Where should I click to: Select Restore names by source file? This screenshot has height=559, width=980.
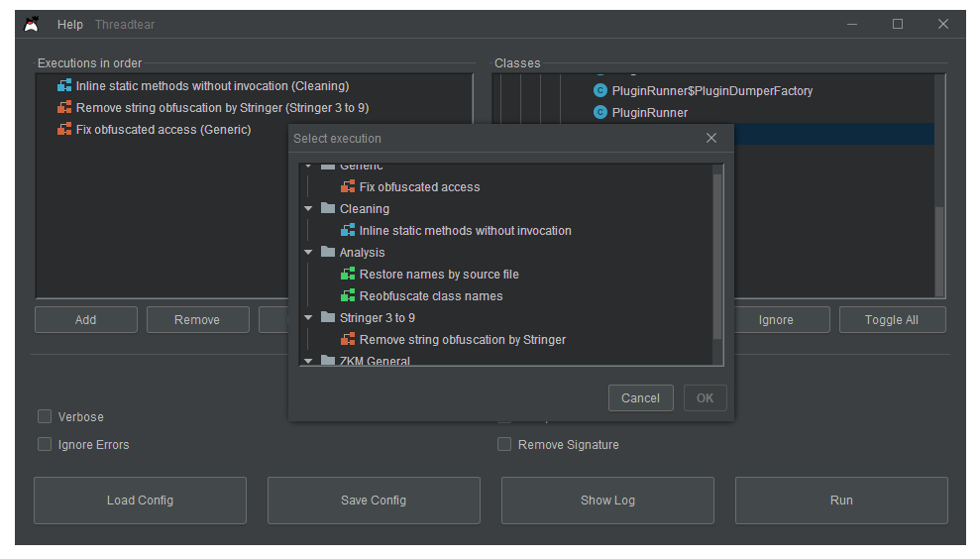[439, 275]
